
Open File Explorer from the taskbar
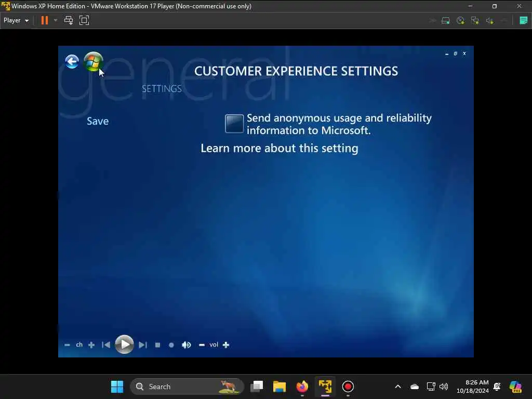[x=279, y=387]
